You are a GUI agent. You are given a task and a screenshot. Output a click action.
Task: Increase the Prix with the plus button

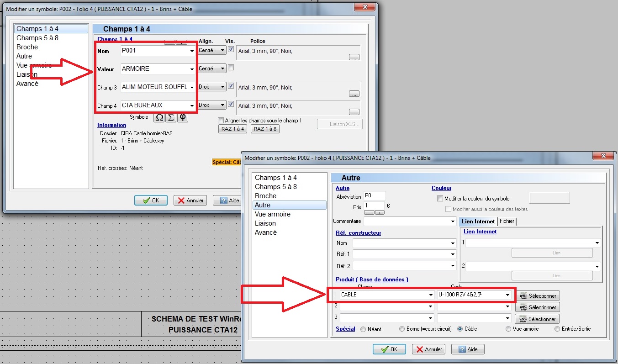pos(380,212)
